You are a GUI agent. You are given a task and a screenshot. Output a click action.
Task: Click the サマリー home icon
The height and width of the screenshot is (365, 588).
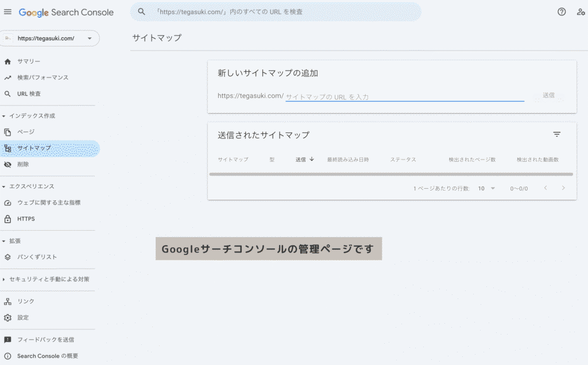[x=7, y=61]
